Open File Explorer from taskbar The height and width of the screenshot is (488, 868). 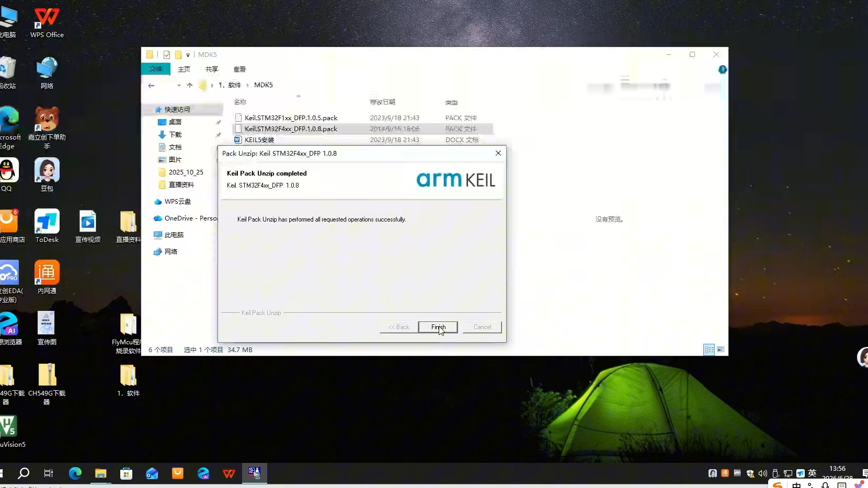point(101,473)
